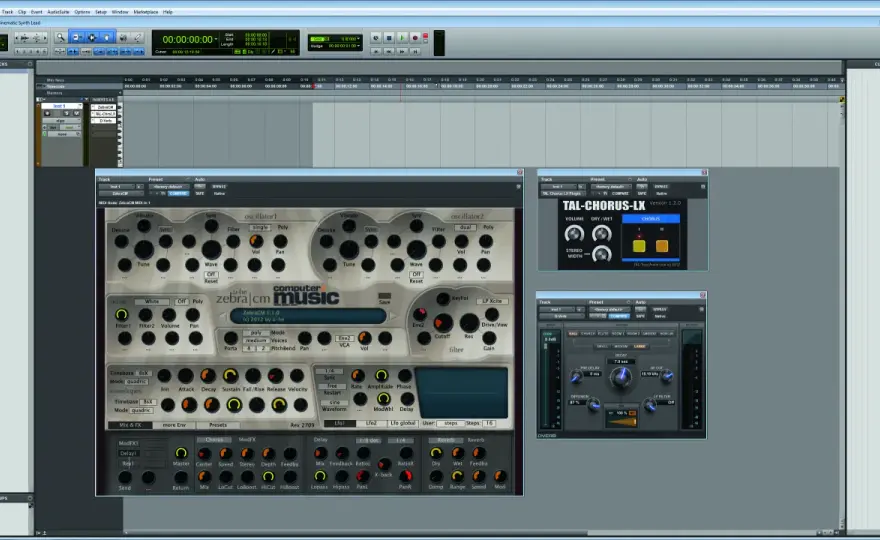Toggle the Mute button on the Inst 1 track
This screenshot has width=880, height=540.
76,113
